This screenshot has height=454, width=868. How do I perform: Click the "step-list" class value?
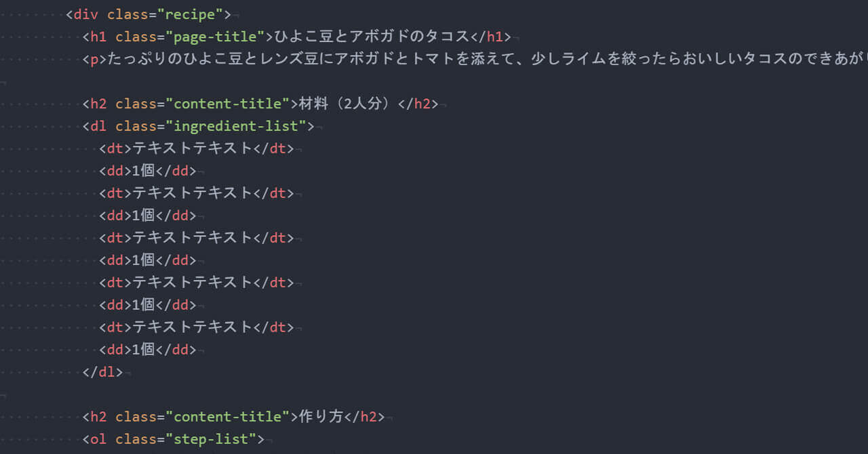(210, 439)
